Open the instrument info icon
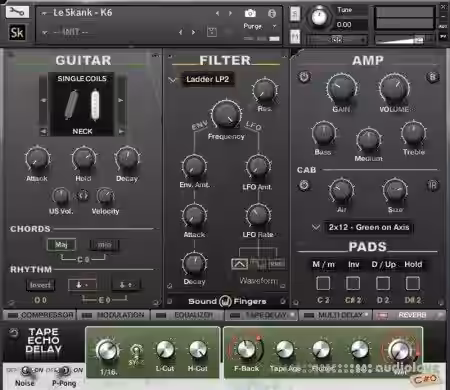 click(x=272, y=13)
